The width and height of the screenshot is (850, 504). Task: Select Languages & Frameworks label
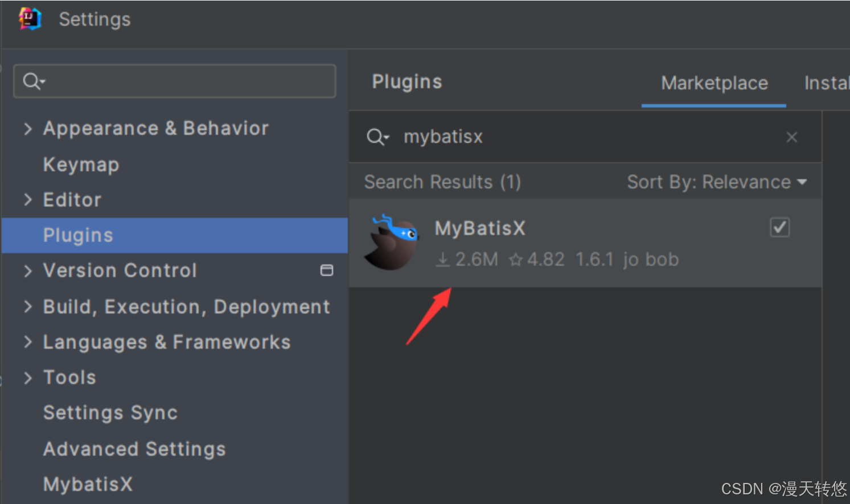167,342
